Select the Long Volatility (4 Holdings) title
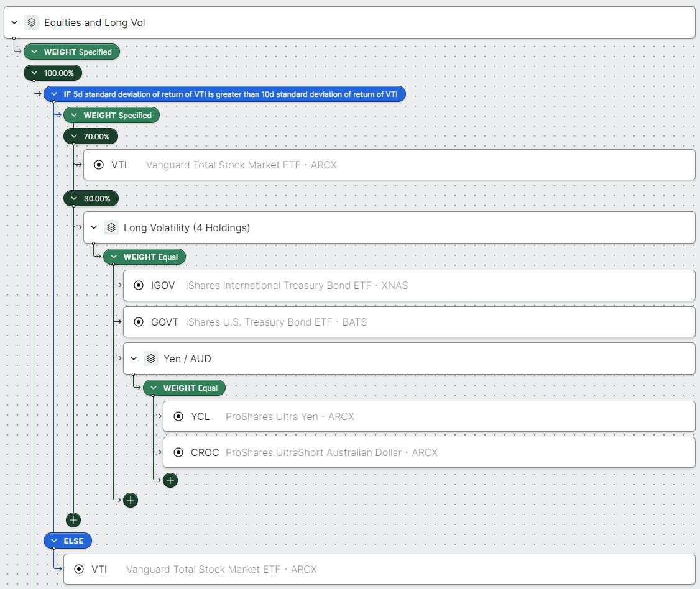The image size is (700, 589). point(187,227)
